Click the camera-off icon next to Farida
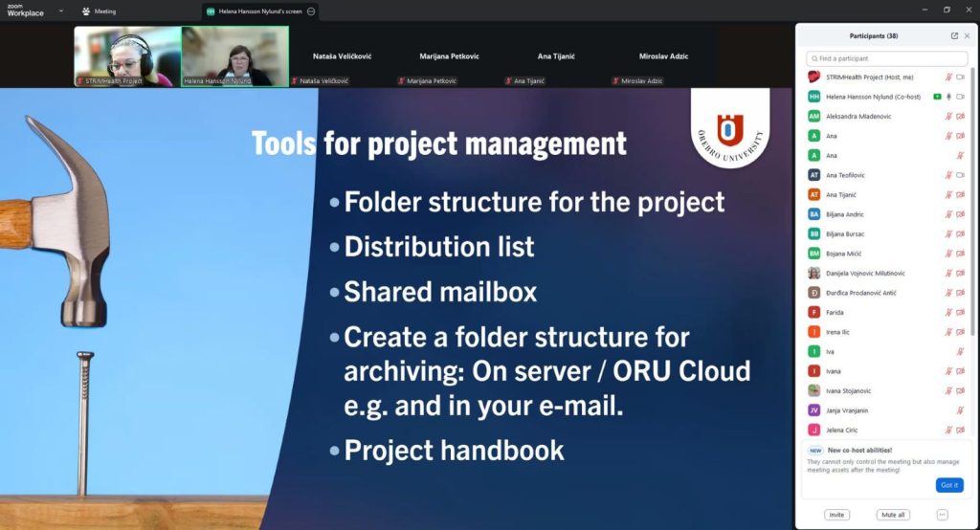Viewport: 980px width, 530px height. (960, 312)
